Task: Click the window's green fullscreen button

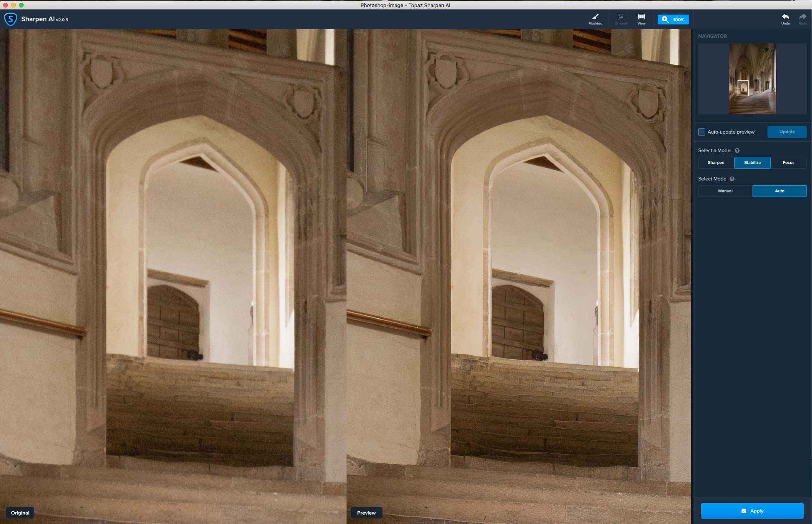Action: click(21, 5)
